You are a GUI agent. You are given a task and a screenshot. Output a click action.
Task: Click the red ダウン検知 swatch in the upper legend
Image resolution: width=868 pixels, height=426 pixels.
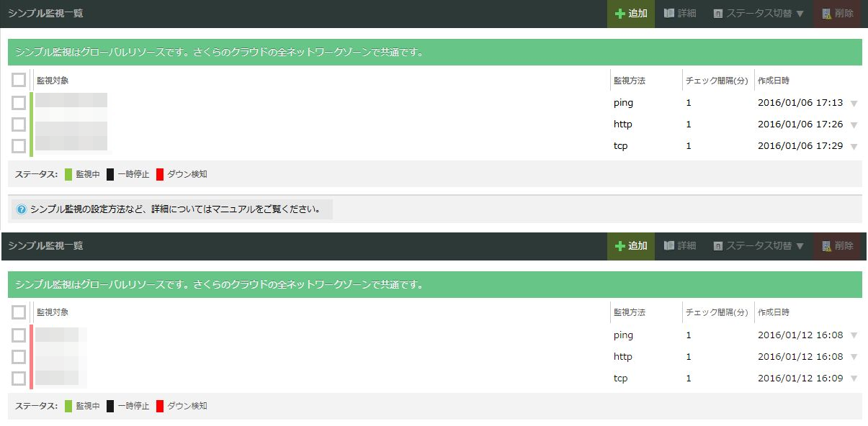click(x=160, y=174)
